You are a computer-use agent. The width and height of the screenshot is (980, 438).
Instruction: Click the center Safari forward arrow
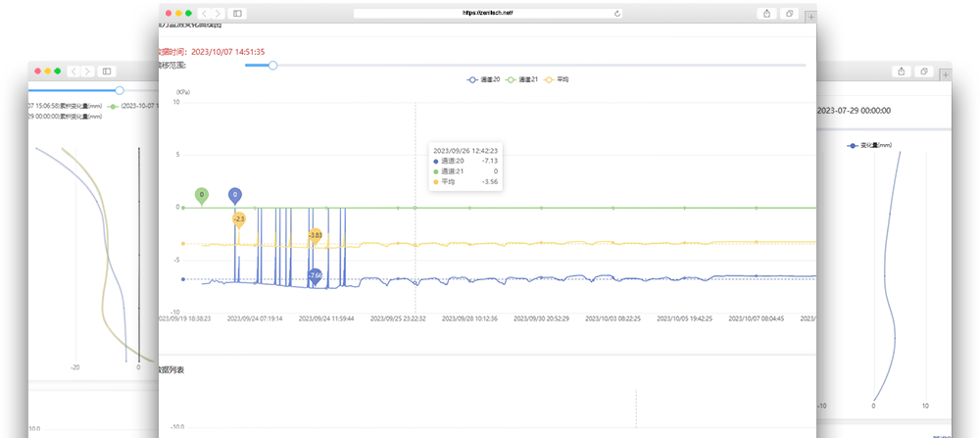(219, 13)
